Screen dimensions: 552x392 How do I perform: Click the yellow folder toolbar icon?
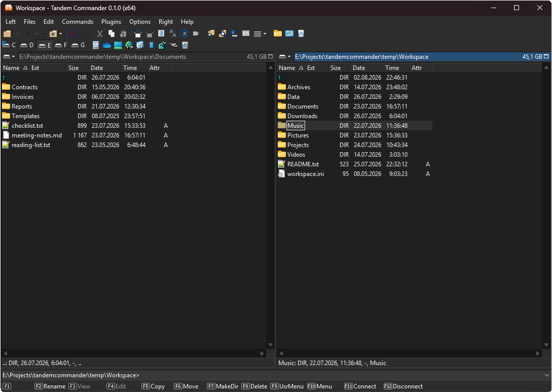tap(277, 33)
